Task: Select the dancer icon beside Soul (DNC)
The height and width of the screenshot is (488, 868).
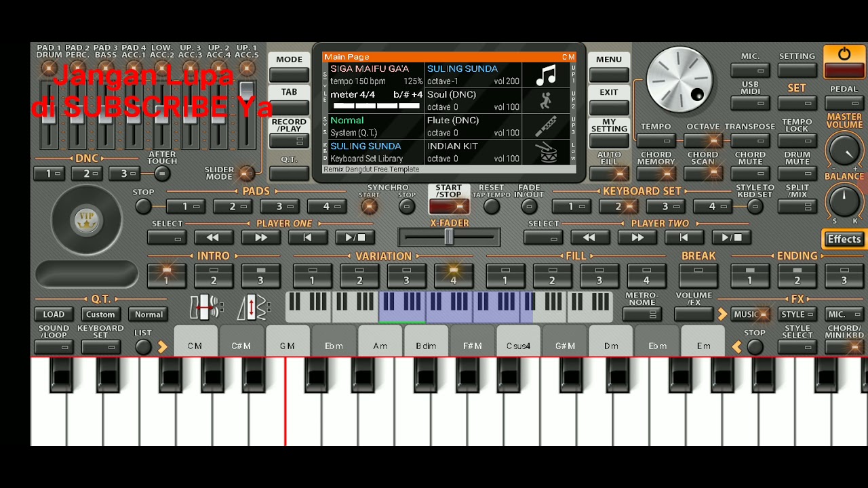Action: coord(546,101)
